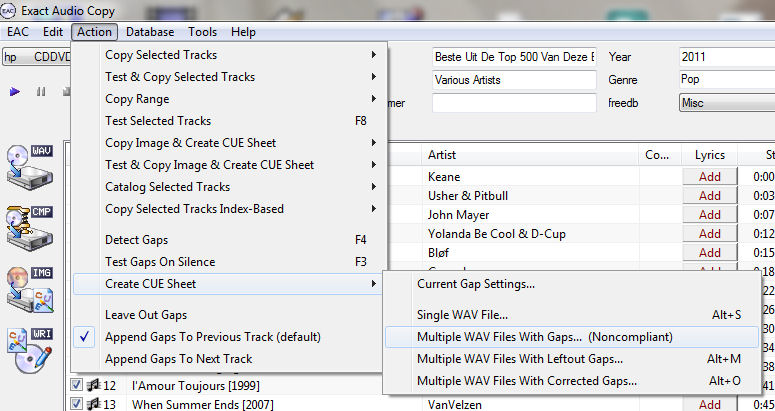Click the empty composer input field
775x411 pixels.
tap(514, 103)
